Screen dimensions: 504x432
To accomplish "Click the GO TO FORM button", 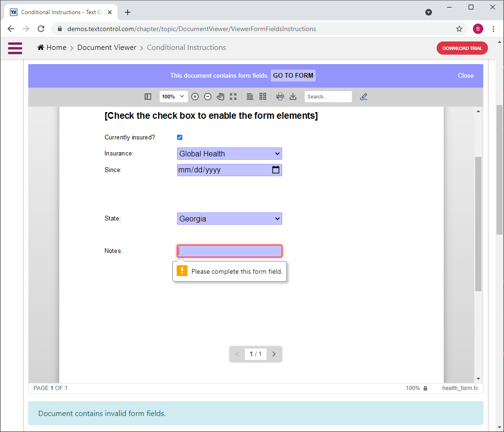I will coord(293,75).
